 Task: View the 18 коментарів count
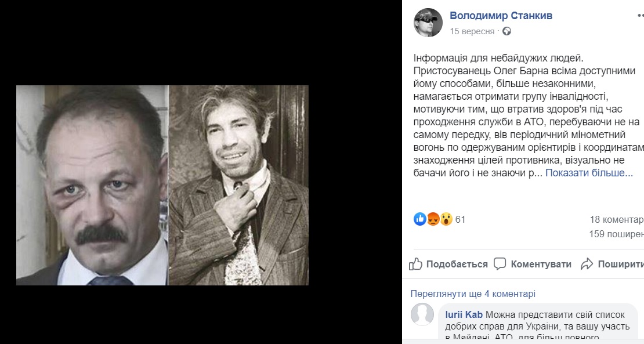(x=617, y=220)
